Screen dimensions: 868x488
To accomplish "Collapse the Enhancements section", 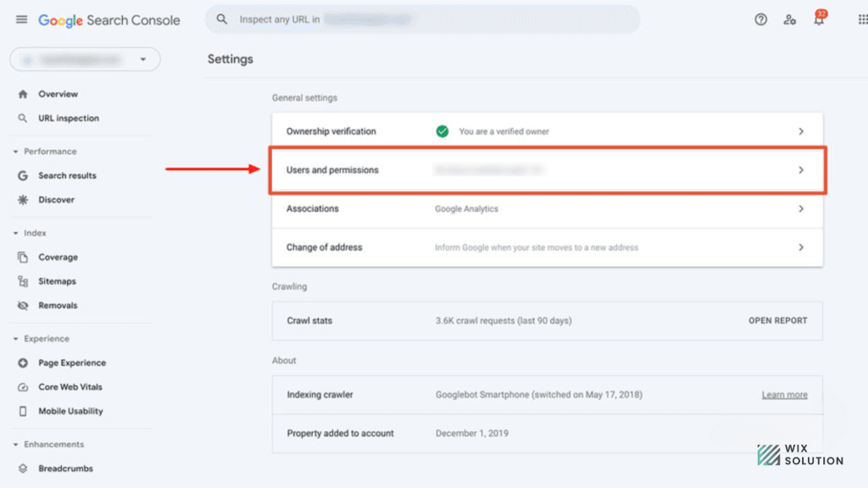I will click(15, 444).
